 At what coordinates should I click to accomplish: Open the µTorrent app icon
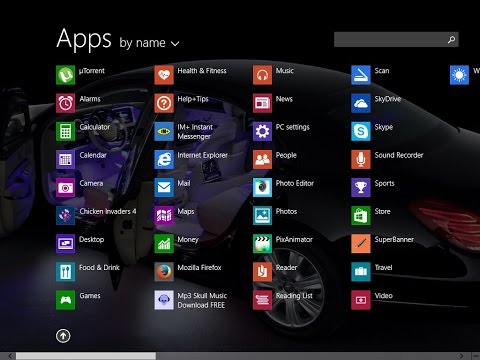[65, 75]
